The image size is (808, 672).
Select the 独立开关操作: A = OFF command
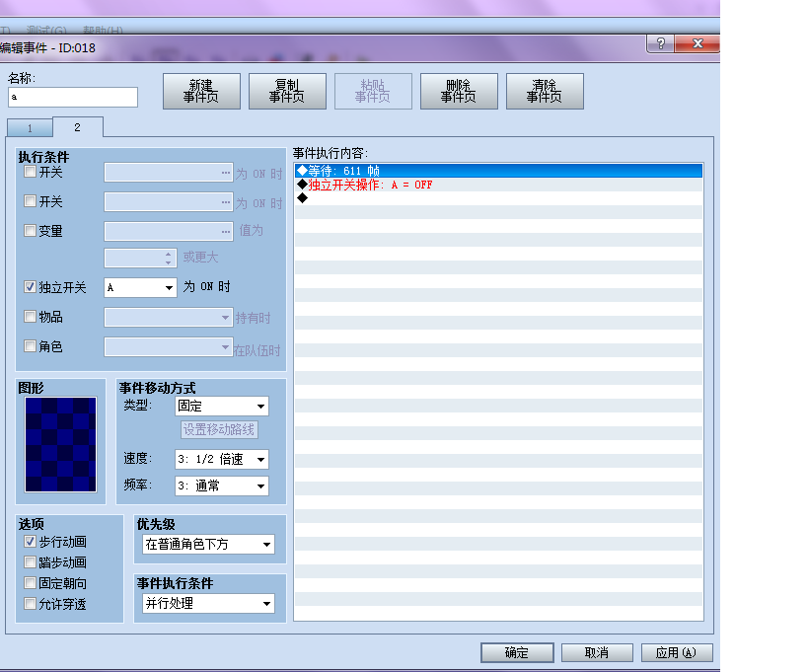pos(498,185)
